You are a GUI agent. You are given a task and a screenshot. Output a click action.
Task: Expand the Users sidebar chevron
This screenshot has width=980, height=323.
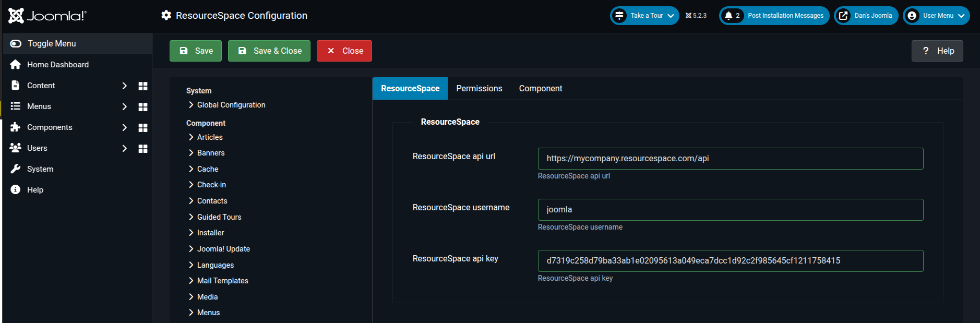pos(124,148)
